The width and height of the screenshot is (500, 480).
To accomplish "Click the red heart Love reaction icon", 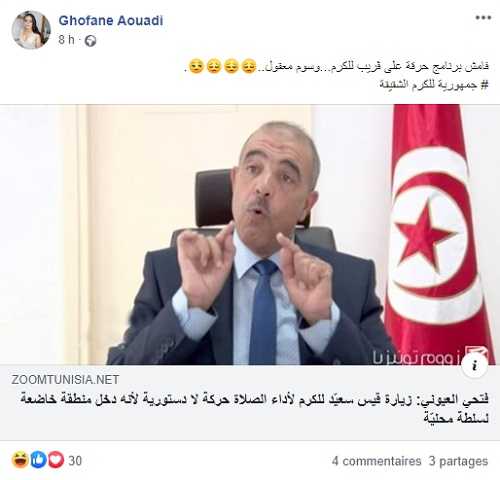I will pos(56,460).
